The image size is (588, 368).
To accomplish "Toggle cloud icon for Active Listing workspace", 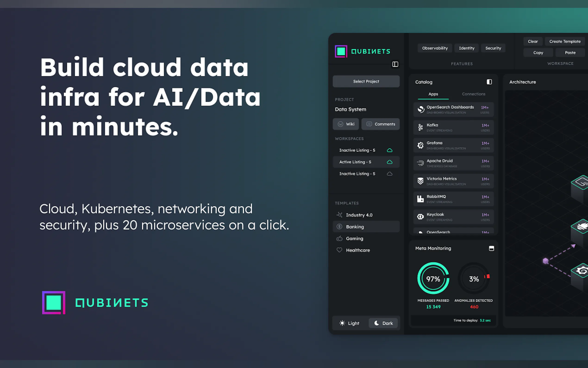I will [389, 162].
